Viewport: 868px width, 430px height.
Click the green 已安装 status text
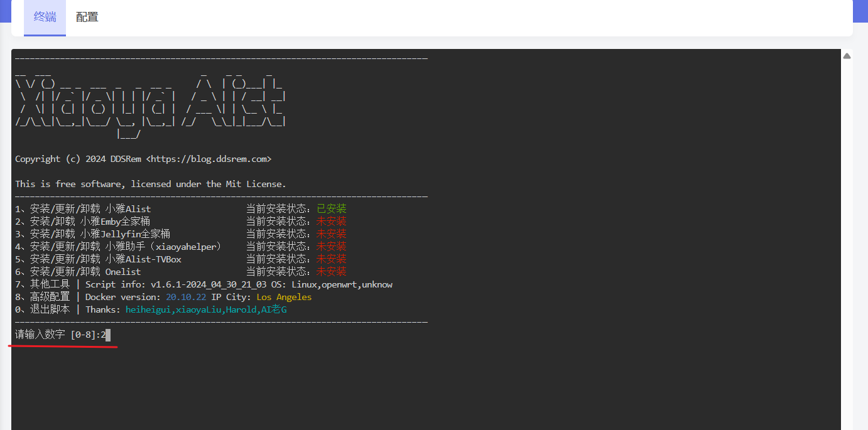point(332,209)
